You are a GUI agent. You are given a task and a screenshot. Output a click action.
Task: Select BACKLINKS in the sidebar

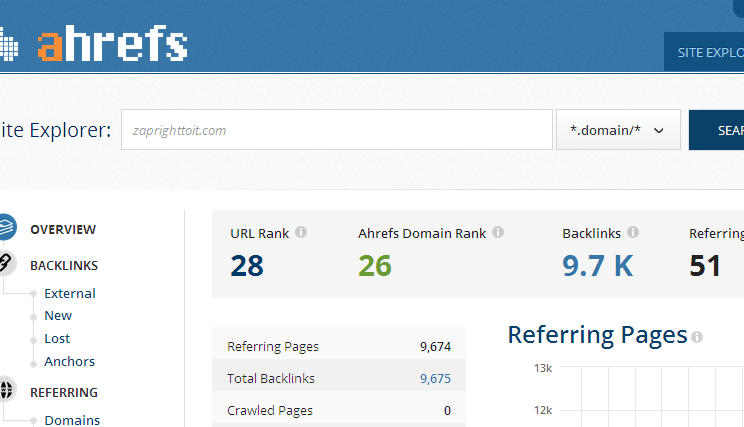point(64,266)
